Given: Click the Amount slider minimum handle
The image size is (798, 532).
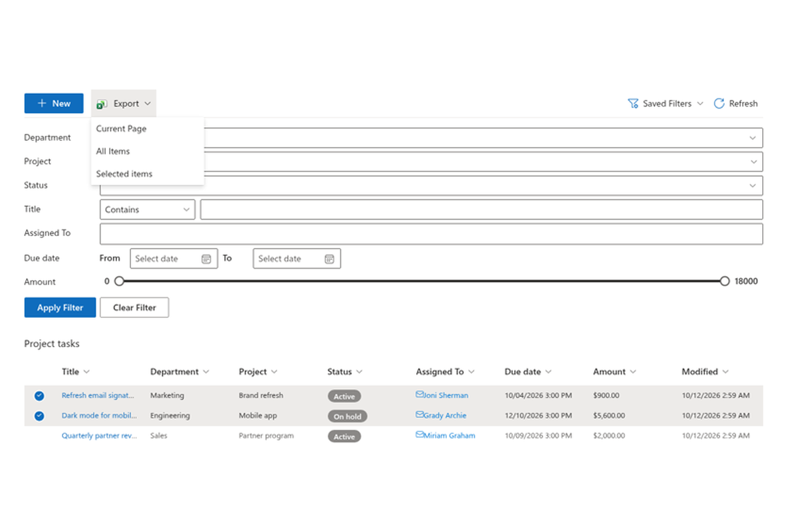Looking at the screenshot, I should pos(119,281).
